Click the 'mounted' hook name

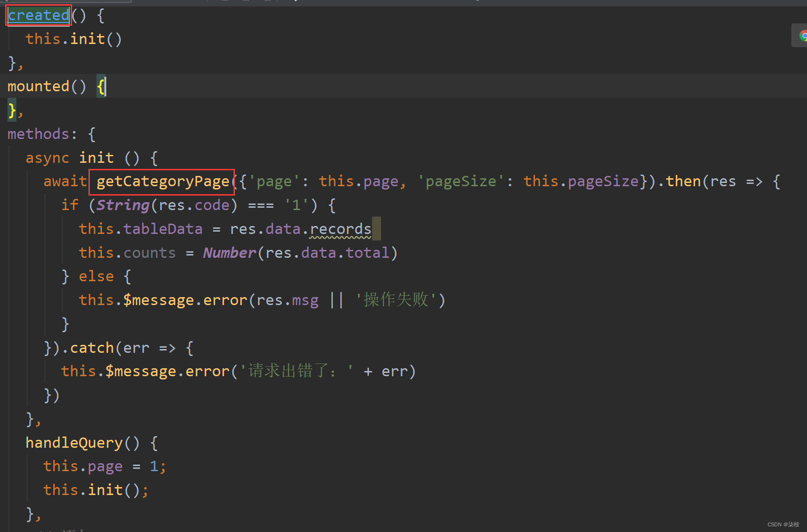click(38, 87)
